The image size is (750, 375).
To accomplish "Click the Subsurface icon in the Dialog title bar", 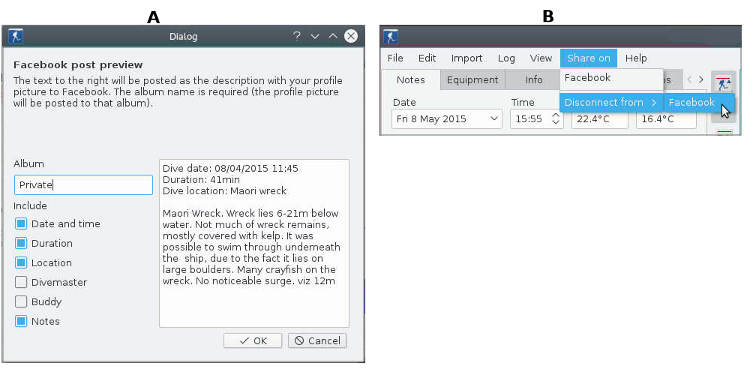I will (15, 36).
